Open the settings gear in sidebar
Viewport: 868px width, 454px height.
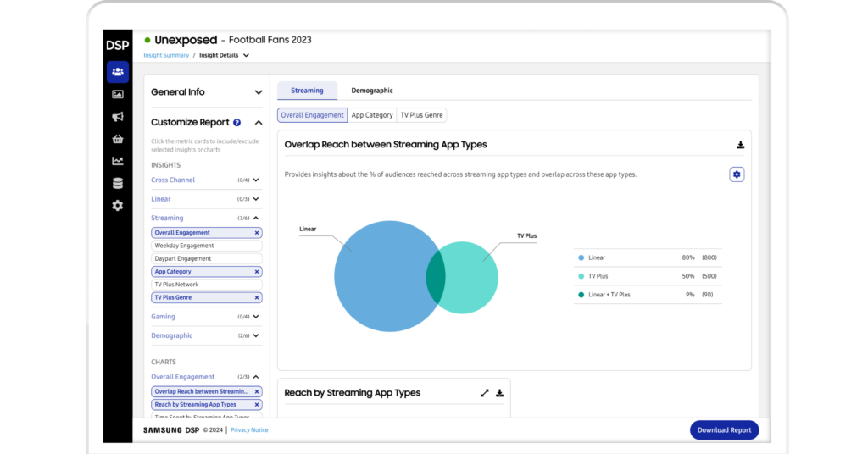pos(117,205)
